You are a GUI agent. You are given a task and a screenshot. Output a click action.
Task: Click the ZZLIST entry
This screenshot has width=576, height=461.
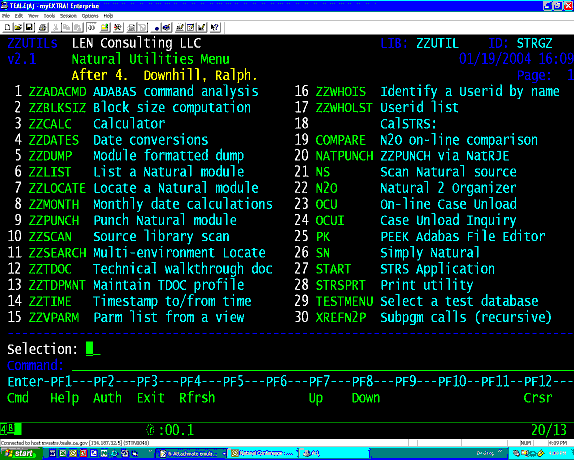(129, 172)
